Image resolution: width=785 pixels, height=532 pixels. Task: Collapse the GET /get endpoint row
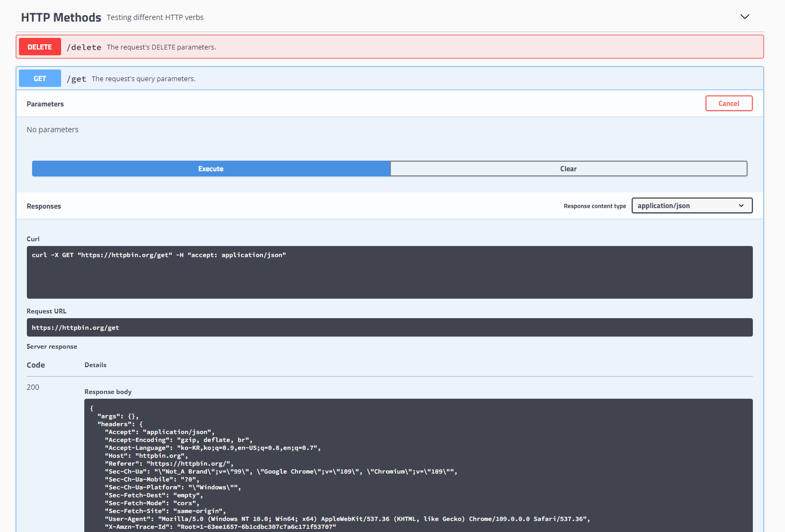pos(390,78)
